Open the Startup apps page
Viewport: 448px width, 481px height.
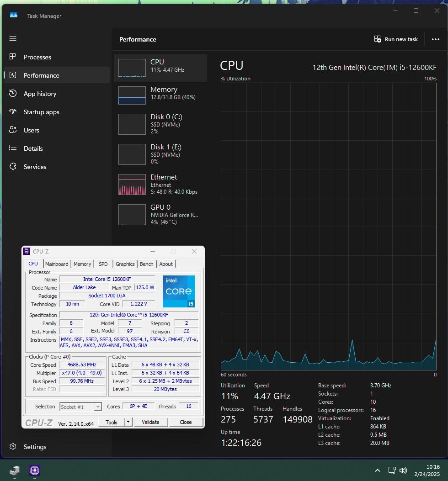click(57, 112)
